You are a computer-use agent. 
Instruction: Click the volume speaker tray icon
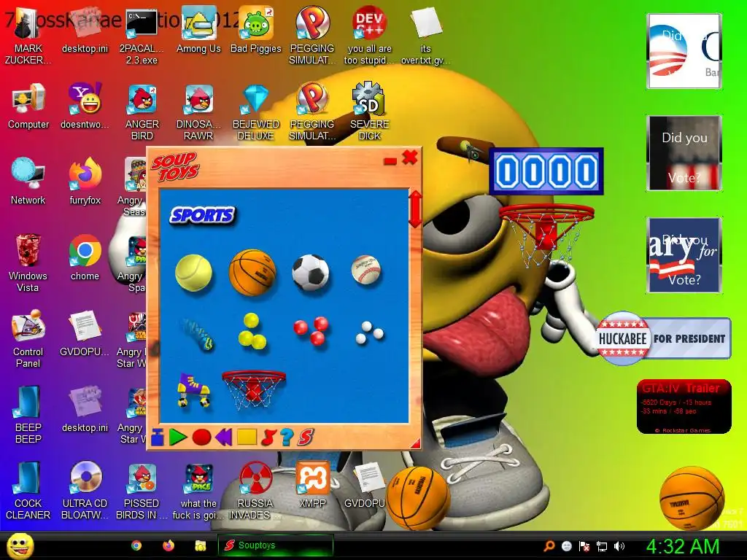(619, 546)
